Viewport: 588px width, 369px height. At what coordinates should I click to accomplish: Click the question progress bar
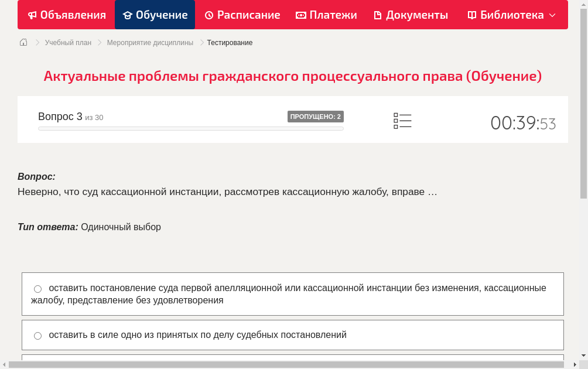(x=191, y=128)
